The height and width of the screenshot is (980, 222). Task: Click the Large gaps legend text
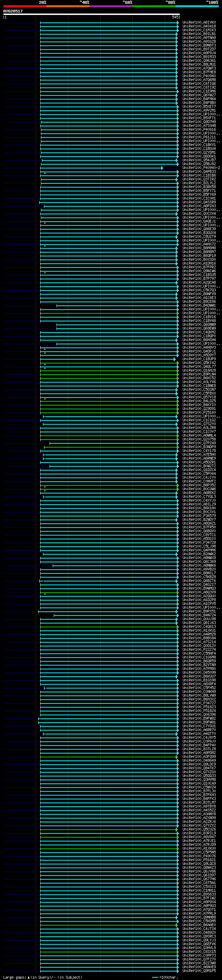(43, 977)
